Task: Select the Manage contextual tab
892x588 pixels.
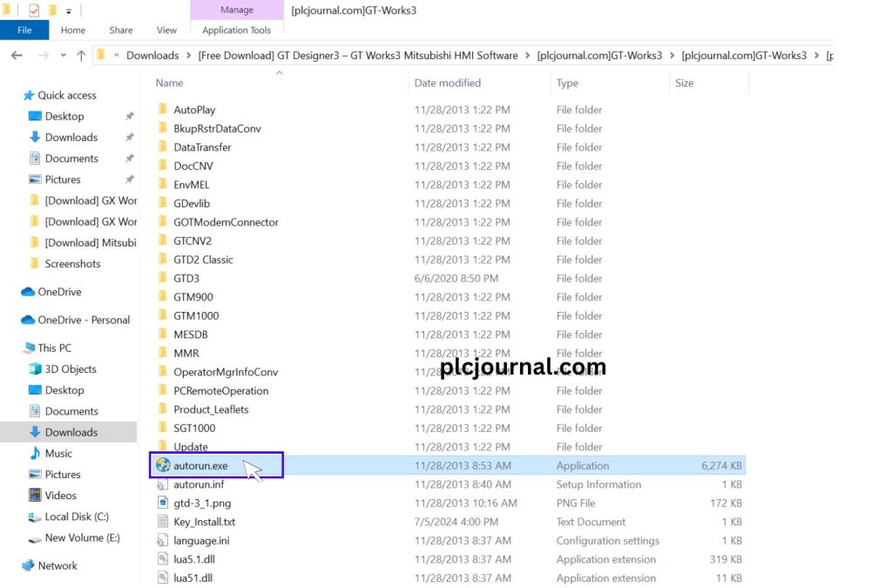Action: tap(237, 10)
